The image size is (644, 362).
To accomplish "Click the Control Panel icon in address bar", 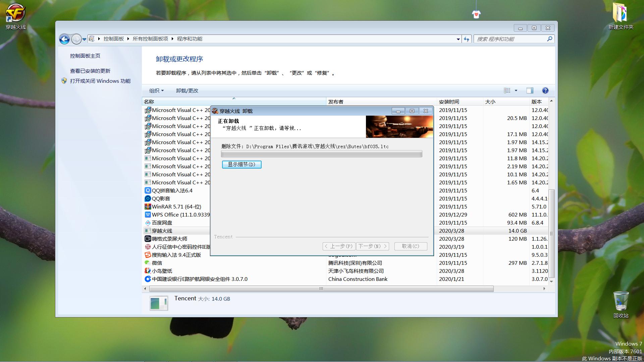I will pyautogui.click(x=92, y=39).
